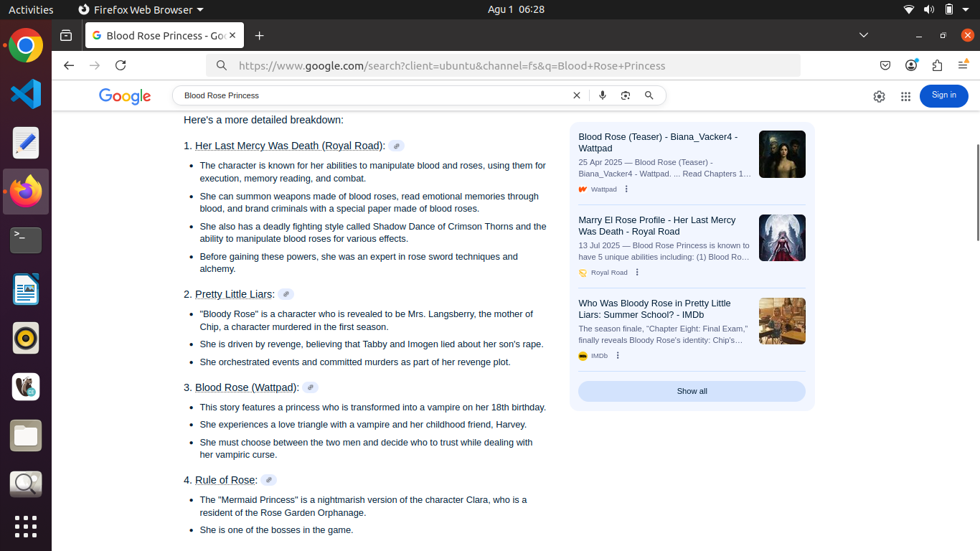Open the Firefox Web Browser app menu

click(141, 9)
